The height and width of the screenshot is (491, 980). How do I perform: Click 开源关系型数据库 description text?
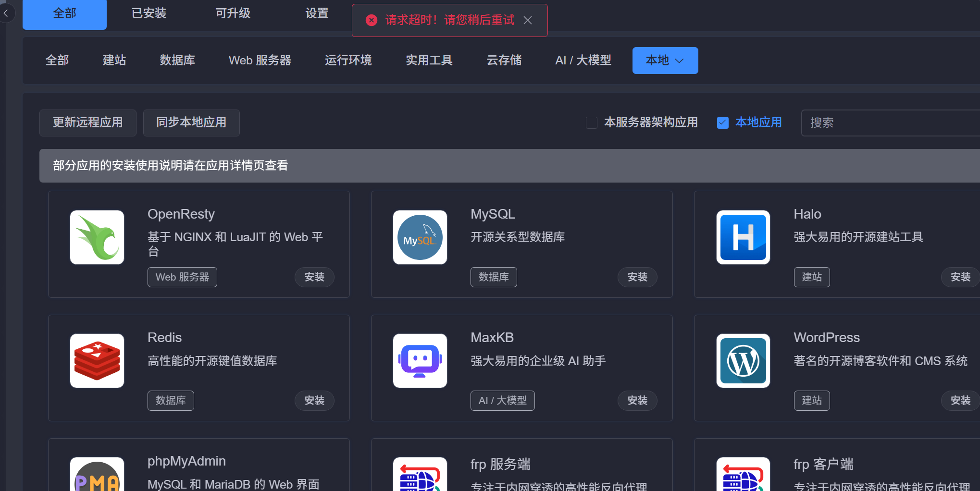(518, 237)
